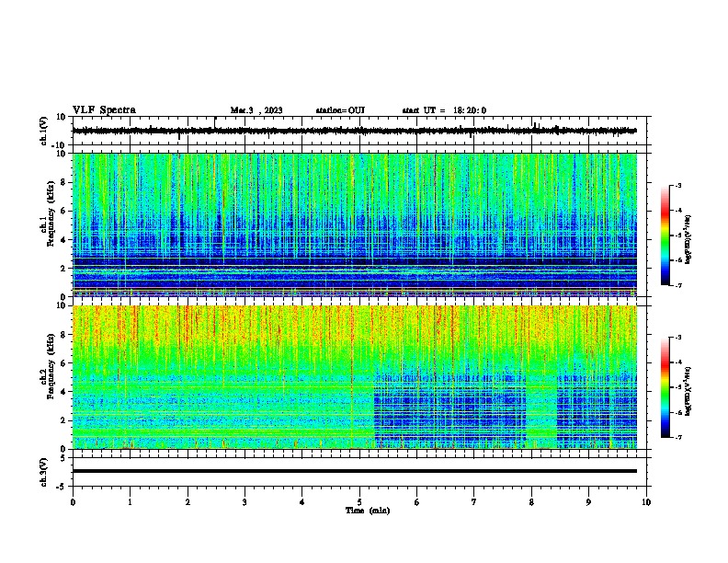Click time axis tick label "8"
The height and width of the screenshot is (563, 728).
point(531,502)
